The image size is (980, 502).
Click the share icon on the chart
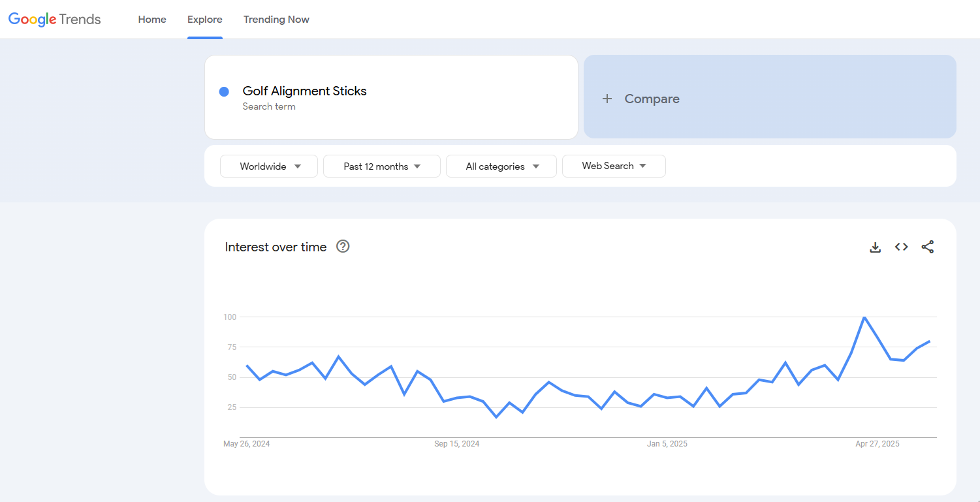point(928,247)
